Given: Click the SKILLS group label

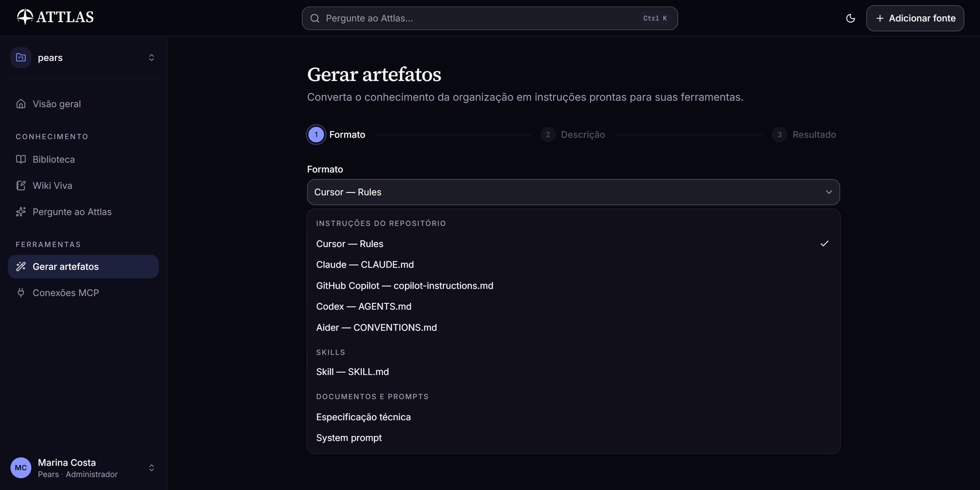Looking at the screenshot, I should tap(331, 352).
